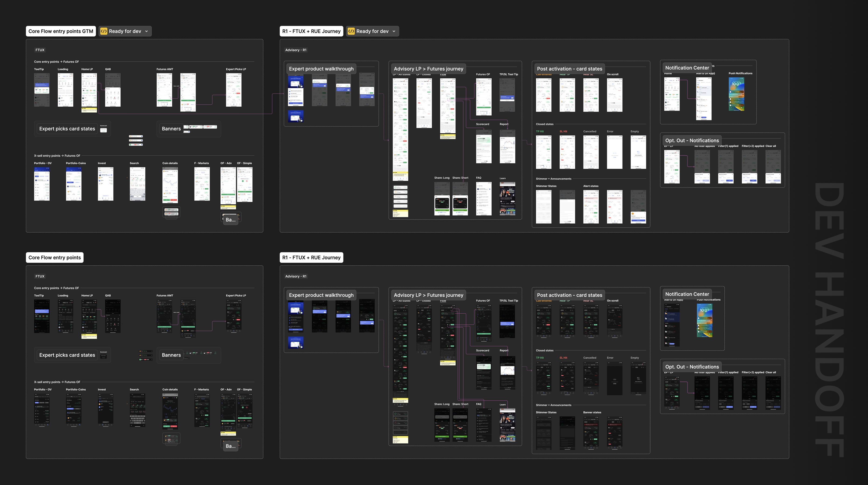868x485 pixels.
Task: Click code icon on R1 journey's Ready for dev badge
Action: click(x=351, y=31)
